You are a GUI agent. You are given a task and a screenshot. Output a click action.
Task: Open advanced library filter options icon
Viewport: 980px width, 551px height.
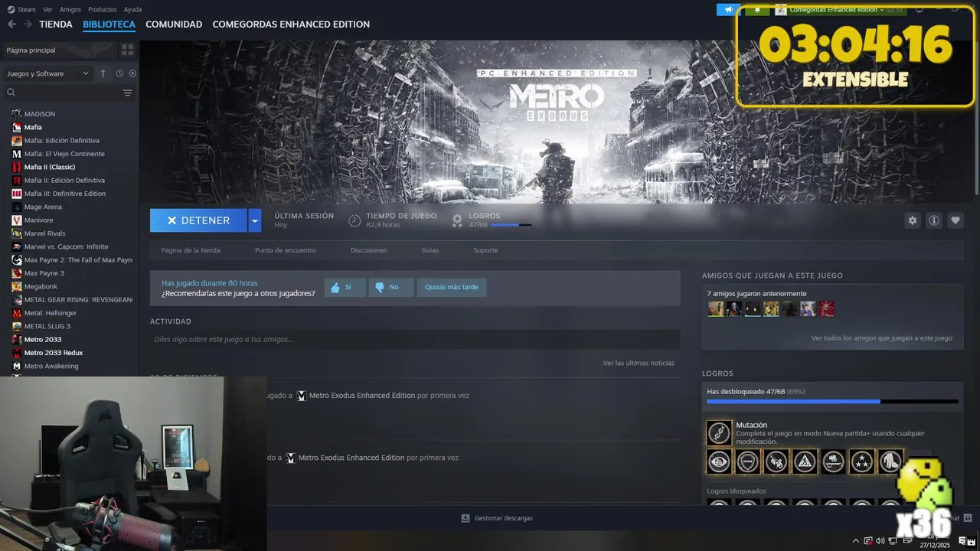pyautogui.click(x=128, y=93)
